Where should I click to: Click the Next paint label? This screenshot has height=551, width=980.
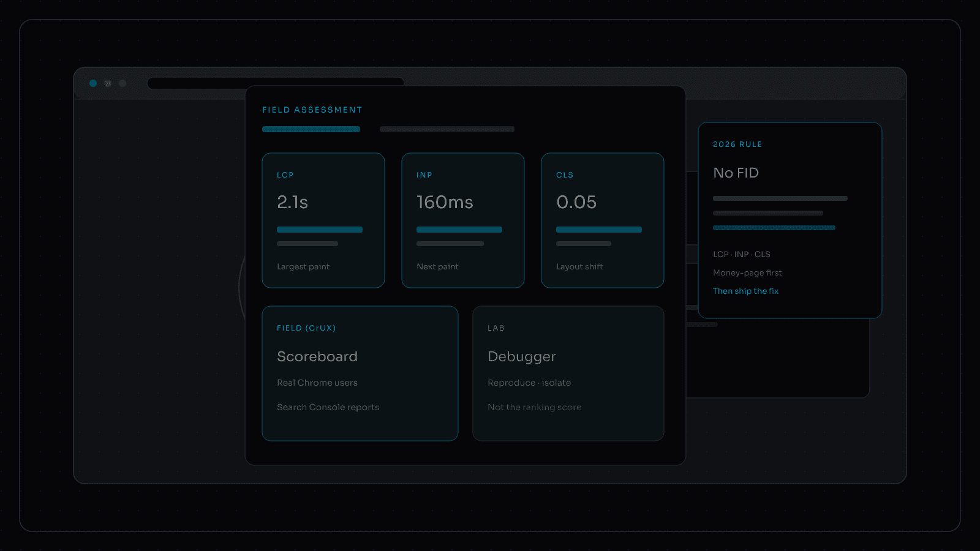[437, 267]
